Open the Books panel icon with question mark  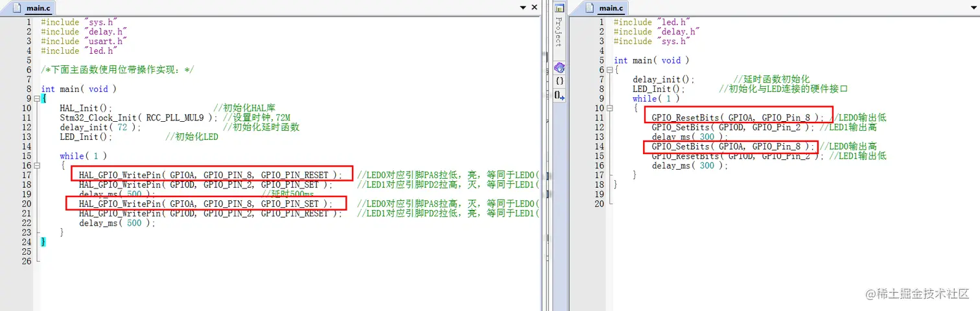tap(559, 67)
